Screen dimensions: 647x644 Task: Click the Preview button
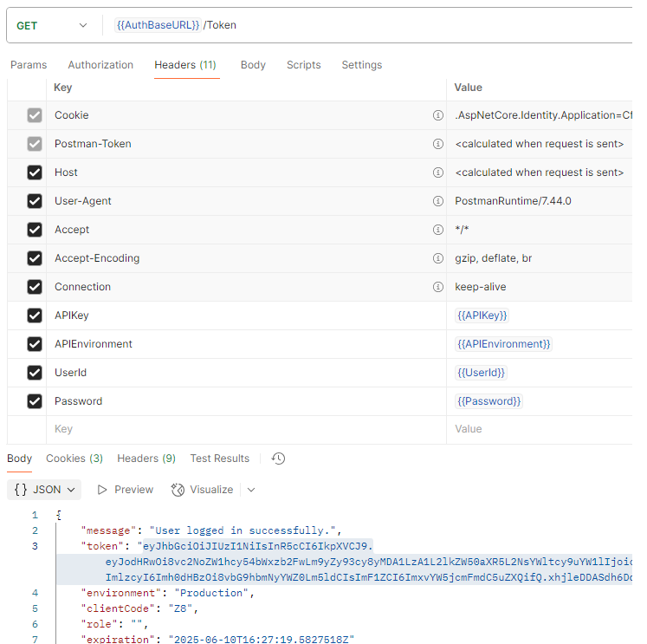coord(126,490)
